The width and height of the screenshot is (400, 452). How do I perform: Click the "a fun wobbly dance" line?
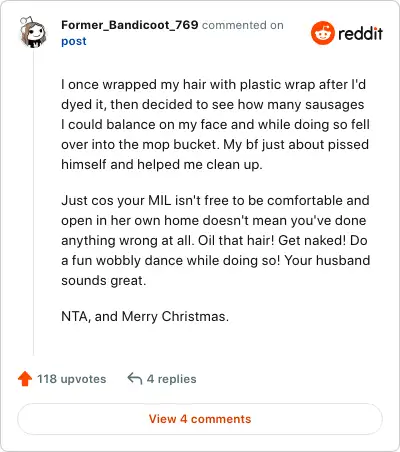(x=216, y=261)
